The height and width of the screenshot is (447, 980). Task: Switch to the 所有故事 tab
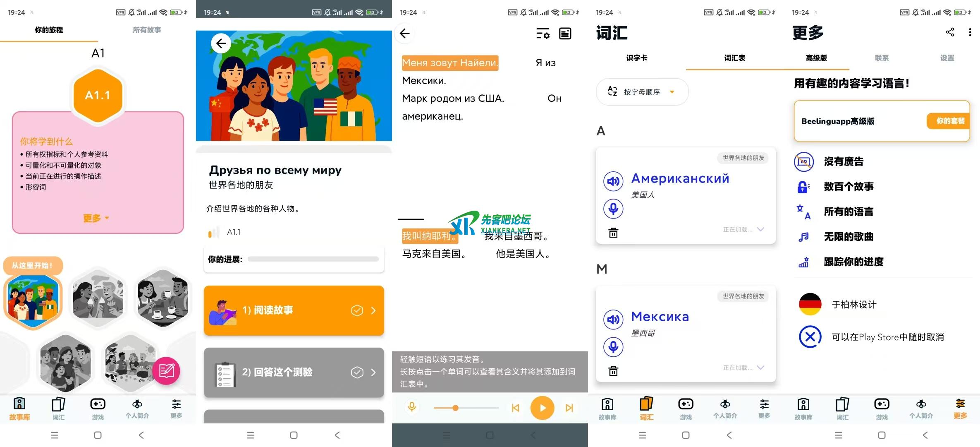(147, 30)
